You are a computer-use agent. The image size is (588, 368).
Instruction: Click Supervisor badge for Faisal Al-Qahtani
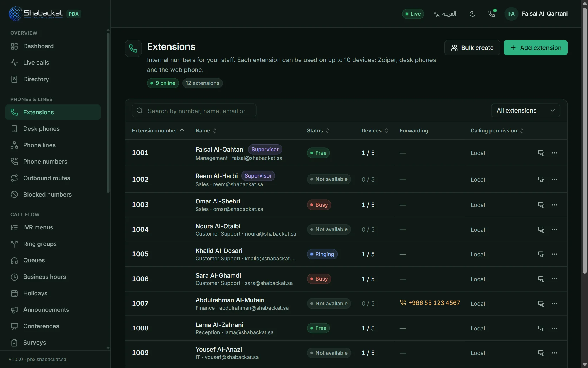[x=265, y=150]
